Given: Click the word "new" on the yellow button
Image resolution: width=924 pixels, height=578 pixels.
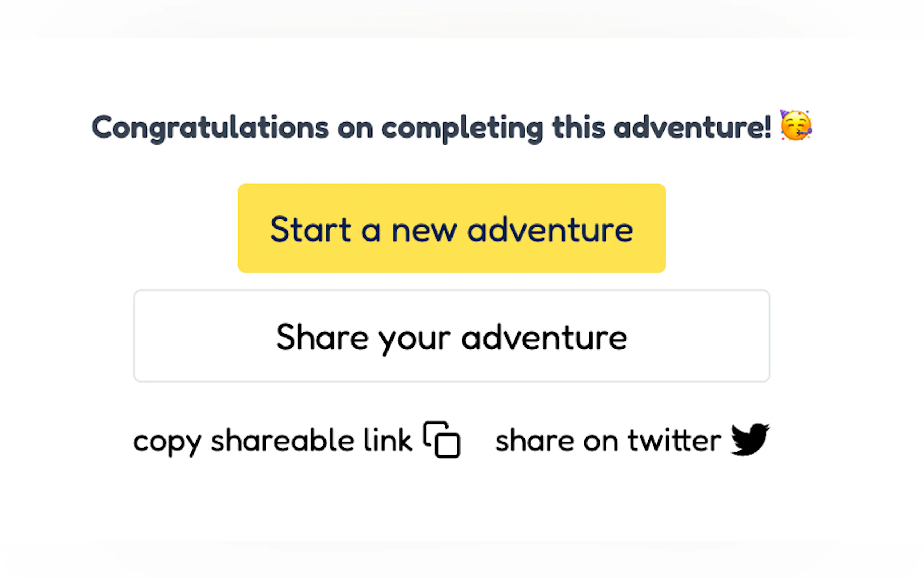Looking at the screenshot, I should click(424, 231).
